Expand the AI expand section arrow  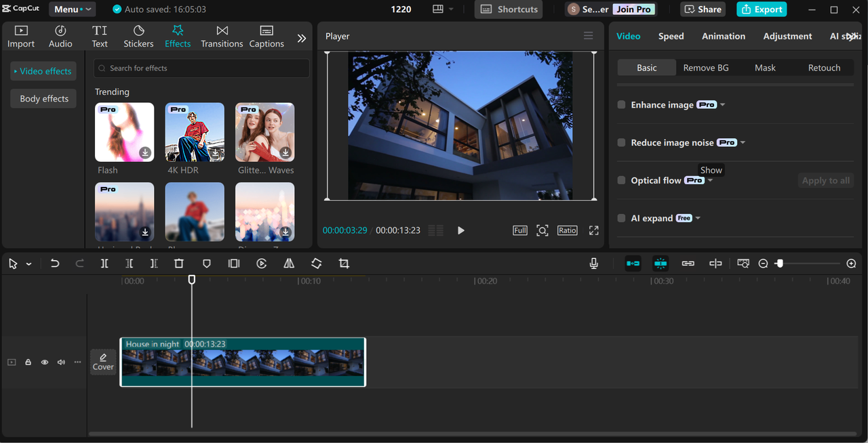(698, 218)
